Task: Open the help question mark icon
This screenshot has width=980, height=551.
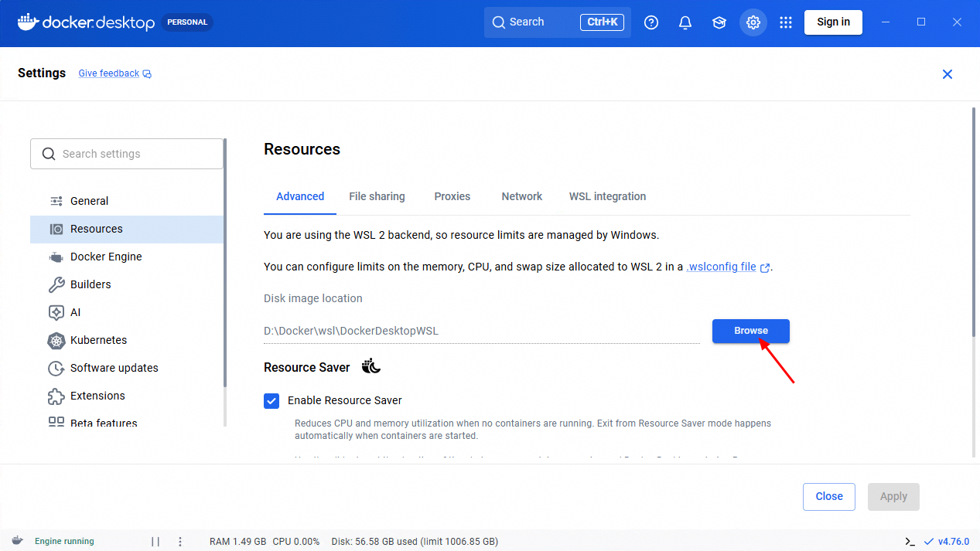Action: tap(651, 22)
